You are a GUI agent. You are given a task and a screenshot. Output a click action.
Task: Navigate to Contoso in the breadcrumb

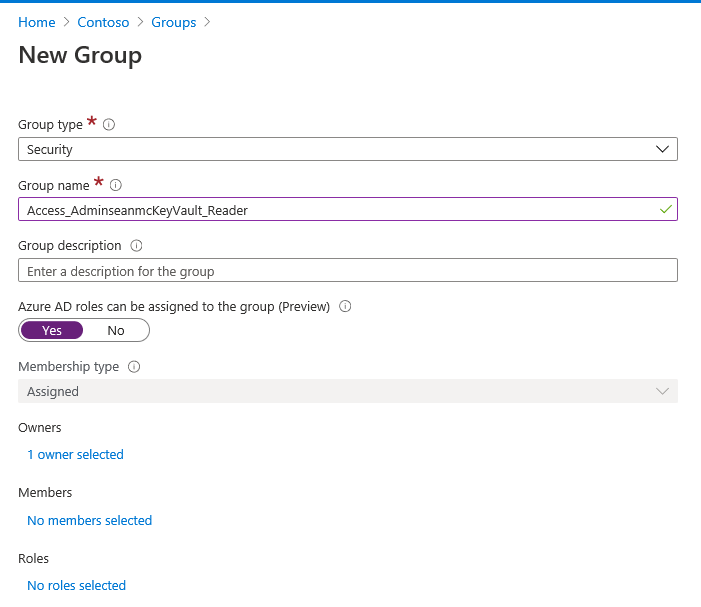coord(103,22)
